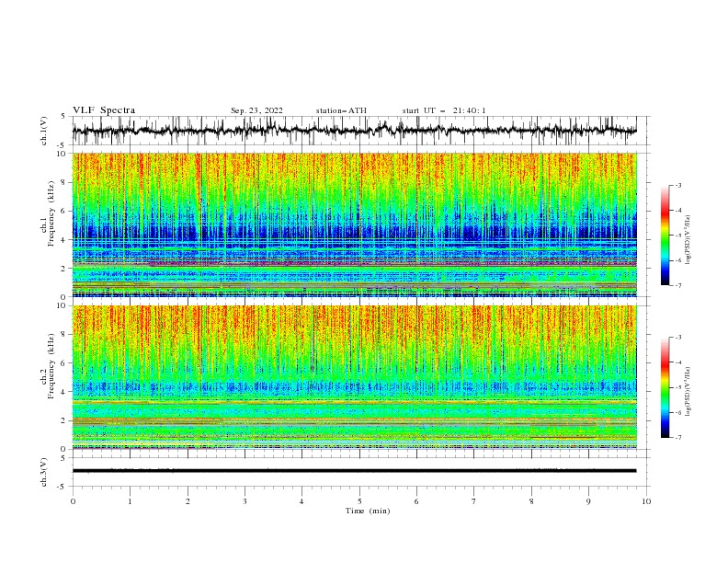Click the "5" tick on ch.3(V) axis

point(64,458)
